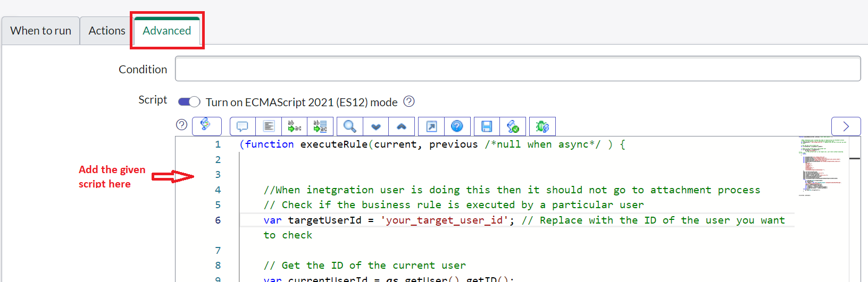Click Find Previous up-chevron icon

click(402, 126)
